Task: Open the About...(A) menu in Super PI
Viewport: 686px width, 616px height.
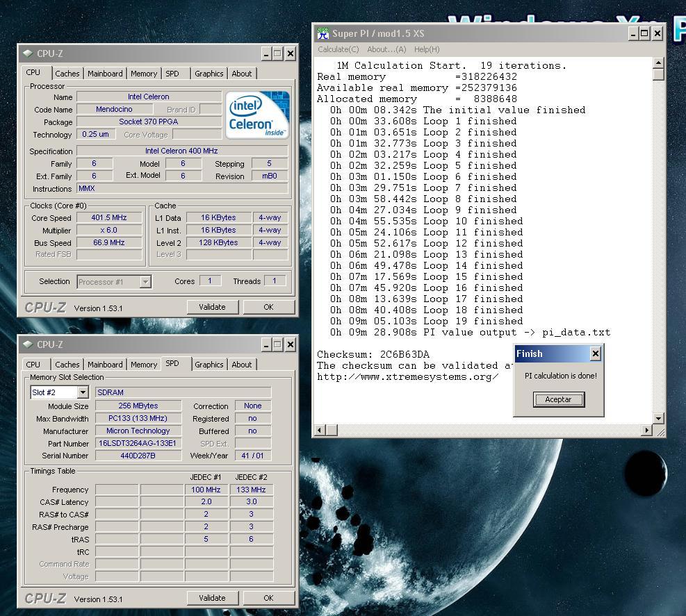Action: [x=386, y=49]
